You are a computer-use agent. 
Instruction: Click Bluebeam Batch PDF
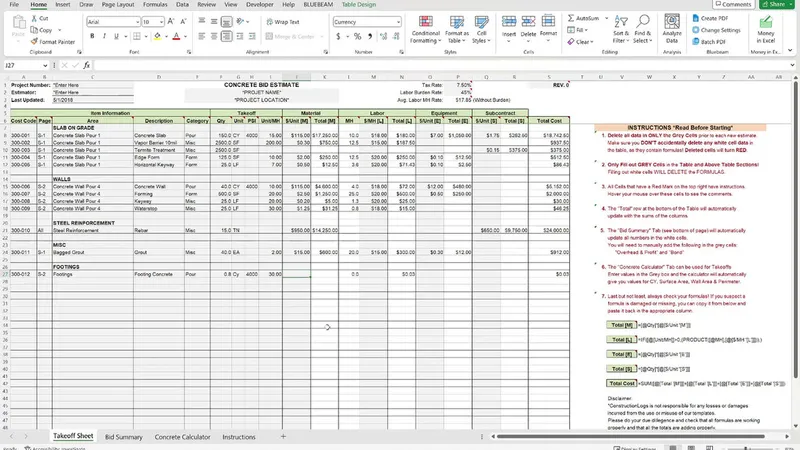tap(709, 42)
